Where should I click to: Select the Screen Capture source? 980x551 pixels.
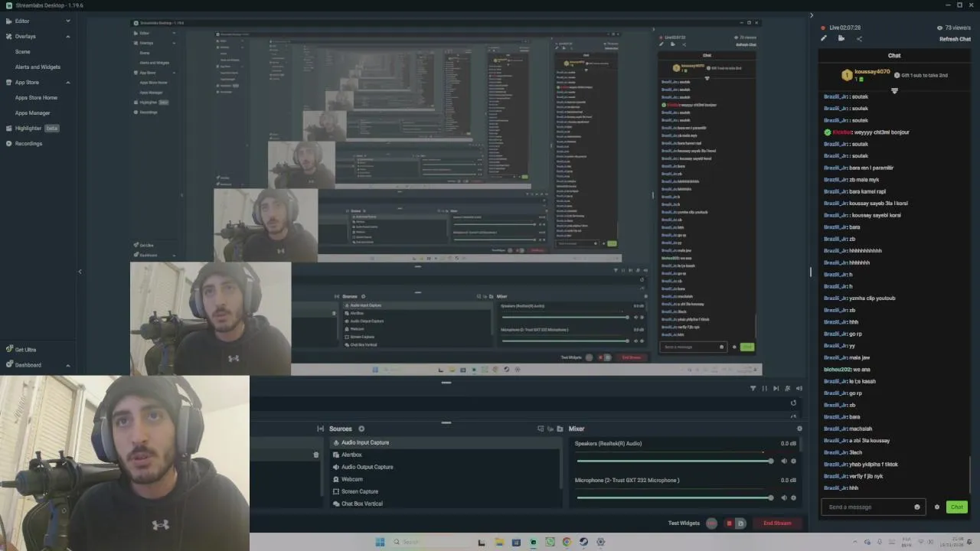point(445,491)
